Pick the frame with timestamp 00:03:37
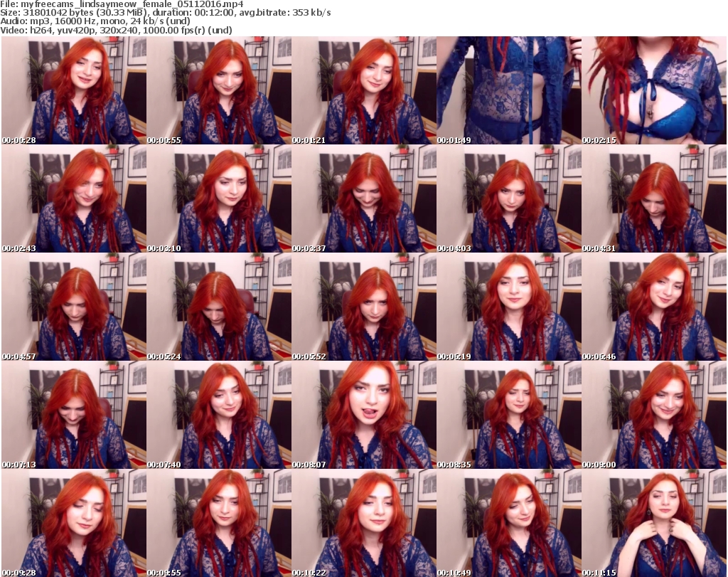728x577 pixels. tap(363, 198)
